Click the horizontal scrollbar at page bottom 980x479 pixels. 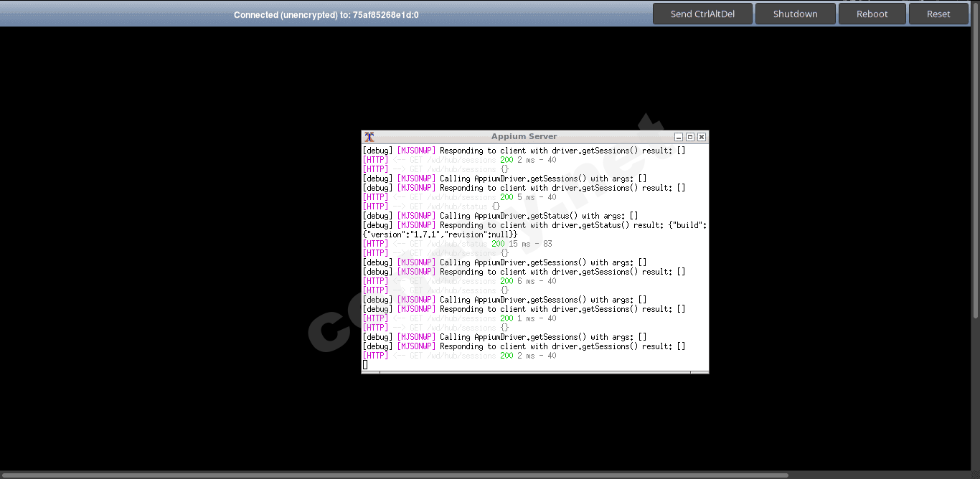coord(395,475)
